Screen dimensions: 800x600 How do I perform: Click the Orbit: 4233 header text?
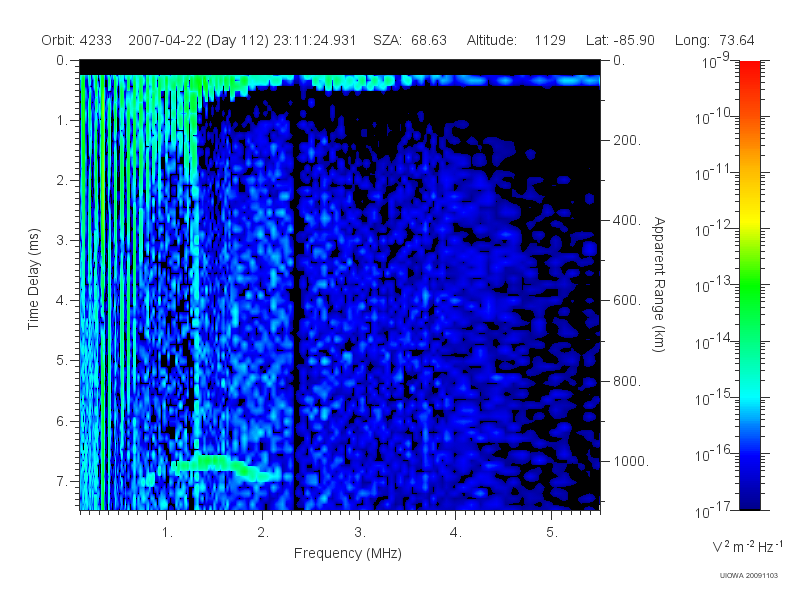point(77,40)
